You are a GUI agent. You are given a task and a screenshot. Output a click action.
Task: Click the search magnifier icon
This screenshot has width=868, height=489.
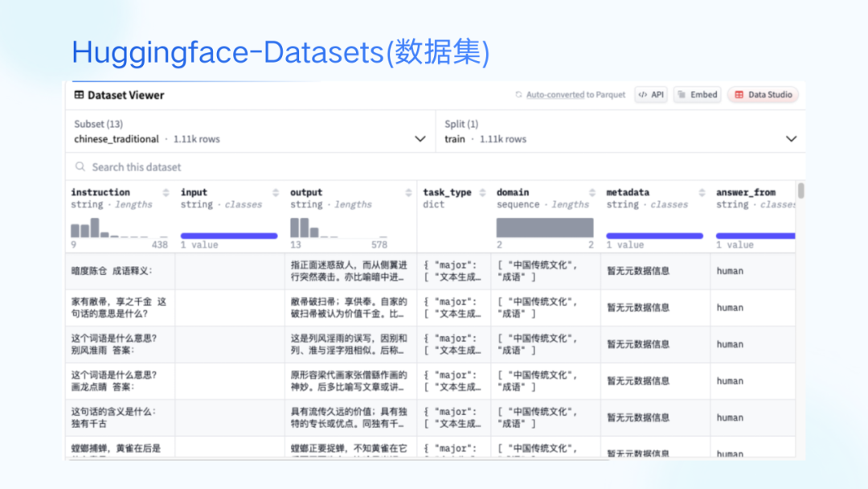tap(80, 167)
